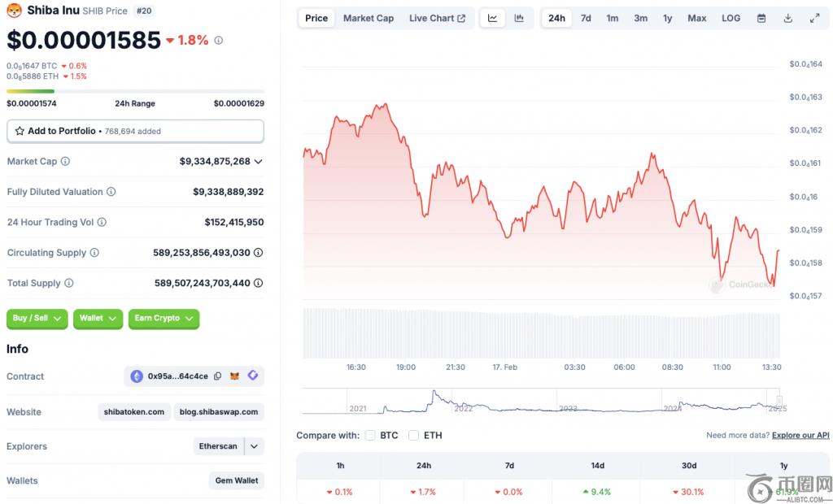Check the ETH compare checkbox
The image size is (833, 504).
click(x=414, y=436)
